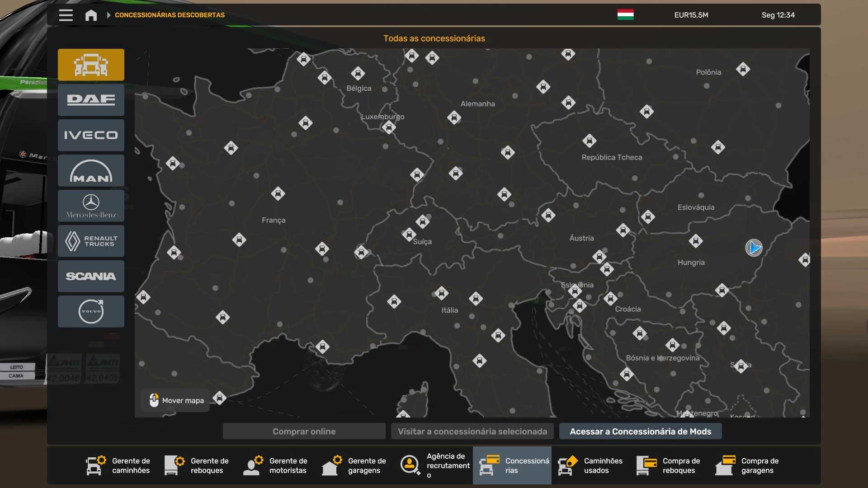868x488 pixels.
Task: Open Gerente de caminhões tab
Action: point(118,465)
